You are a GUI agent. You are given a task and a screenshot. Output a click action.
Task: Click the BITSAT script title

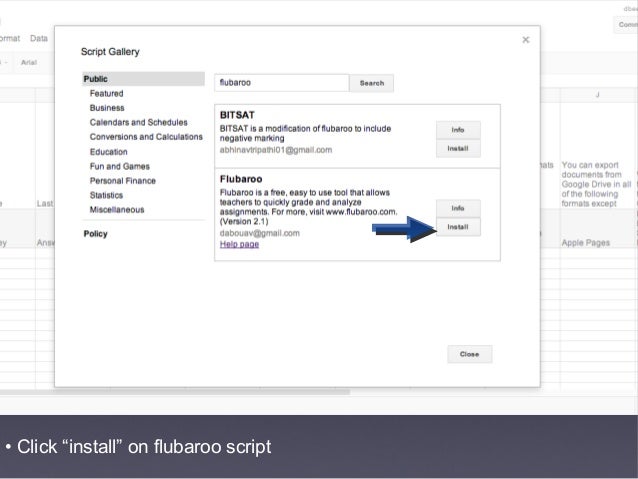point(237,115)
